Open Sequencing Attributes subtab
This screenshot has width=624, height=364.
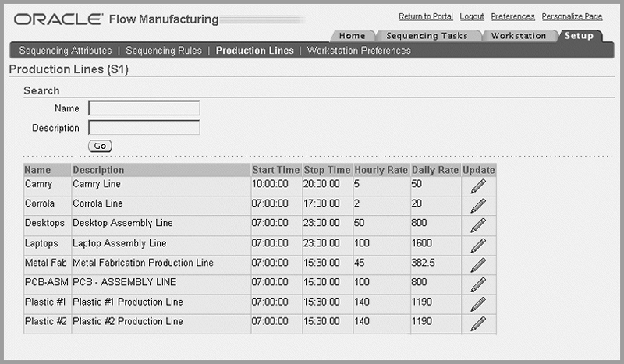(x=66, y=51)
